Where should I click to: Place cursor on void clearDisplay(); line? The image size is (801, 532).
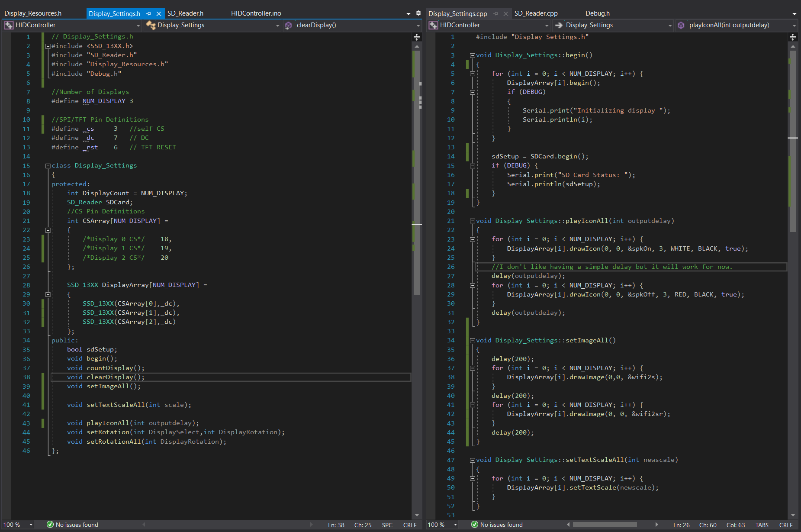[x=232, y=377]
